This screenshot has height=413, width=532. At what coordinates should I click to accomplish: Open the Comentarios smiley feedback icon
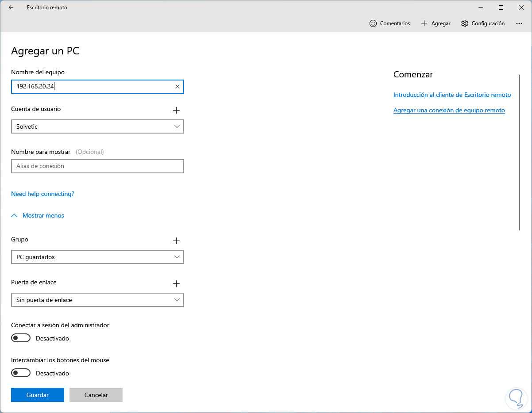[x=373, y=23]
